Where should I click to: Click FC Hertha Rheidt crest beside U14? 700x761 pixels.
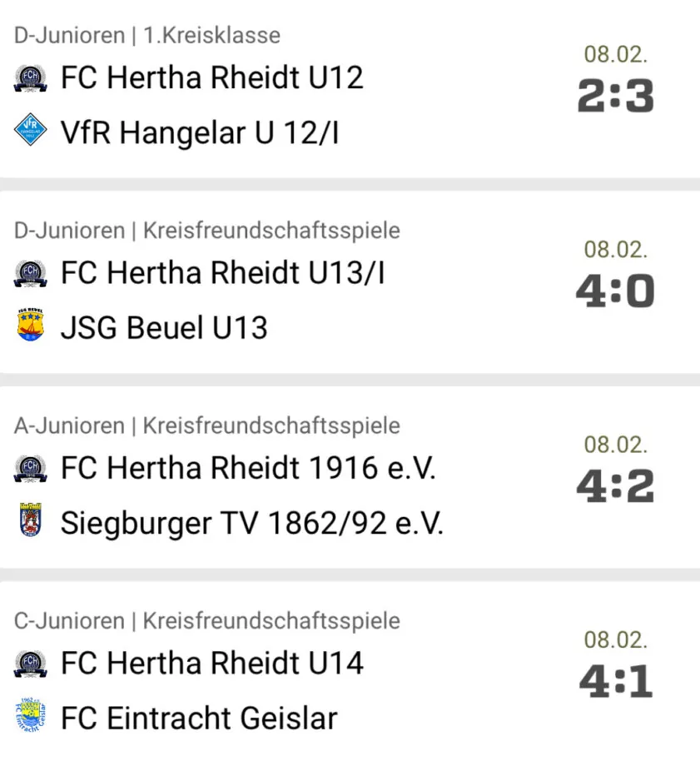click(x=31, y=664)
